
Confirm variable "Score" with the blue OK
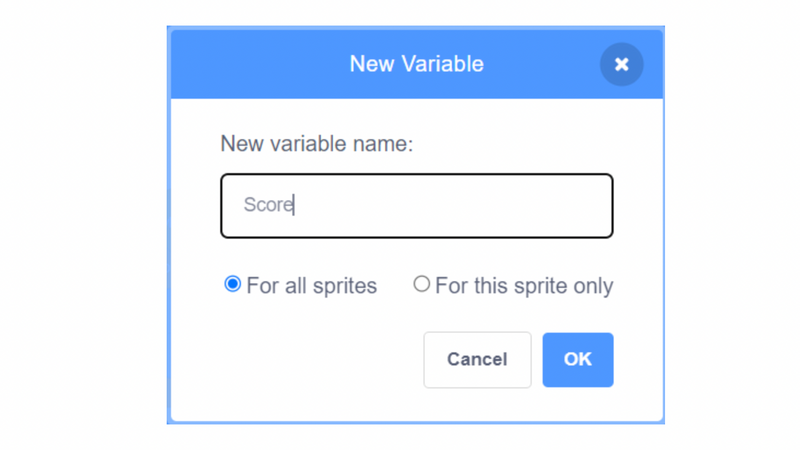(x=578, y=360)
